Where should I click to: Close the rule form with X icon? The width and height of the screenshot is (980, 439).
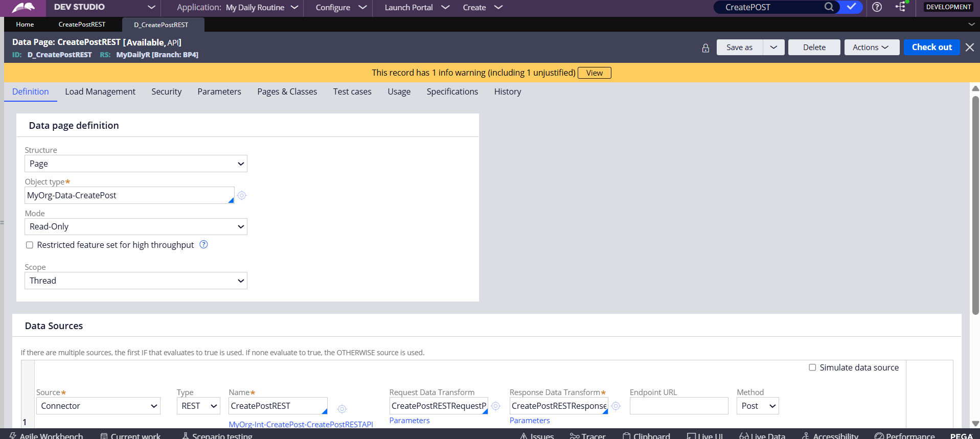(x=970, y=47)
